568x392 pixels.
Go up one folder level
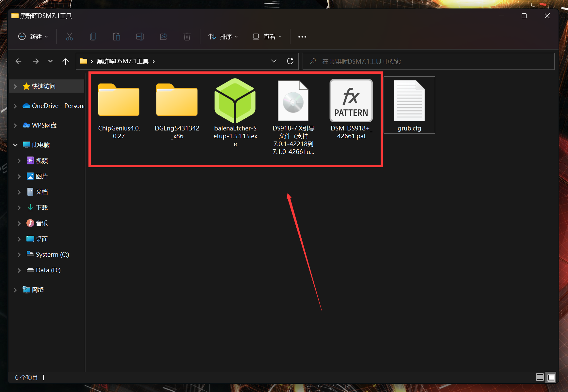(66, 61)
